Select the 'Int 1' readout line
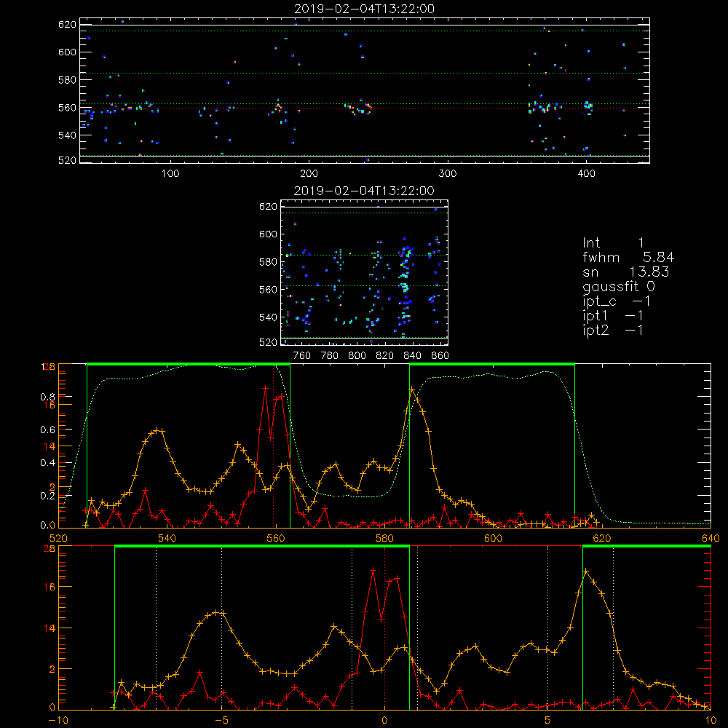 613,243
